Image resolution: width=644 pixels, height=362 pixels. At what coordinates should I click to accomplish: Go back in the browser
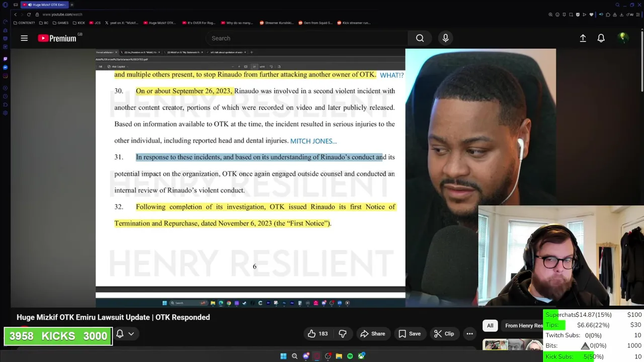coord(15,14)
